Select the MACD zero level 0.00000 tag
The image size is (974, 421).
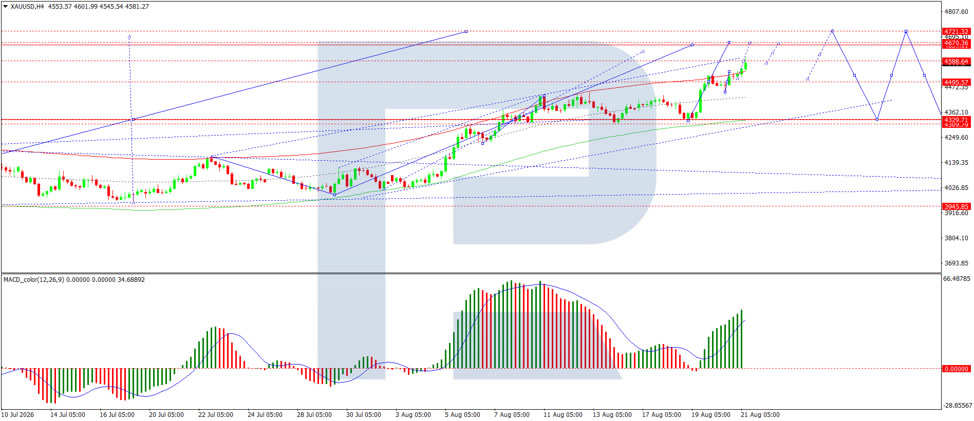tap(956, 368)
